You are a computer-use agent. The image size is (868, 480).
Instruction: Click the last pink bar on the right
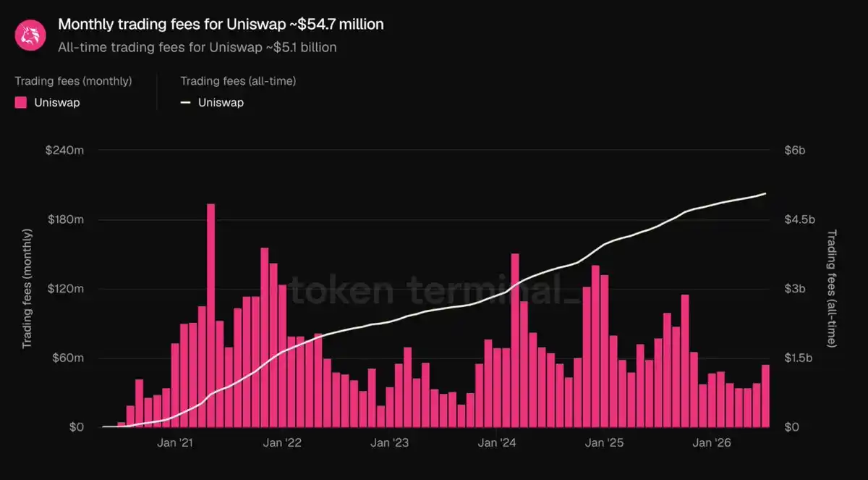pos(765,396)
